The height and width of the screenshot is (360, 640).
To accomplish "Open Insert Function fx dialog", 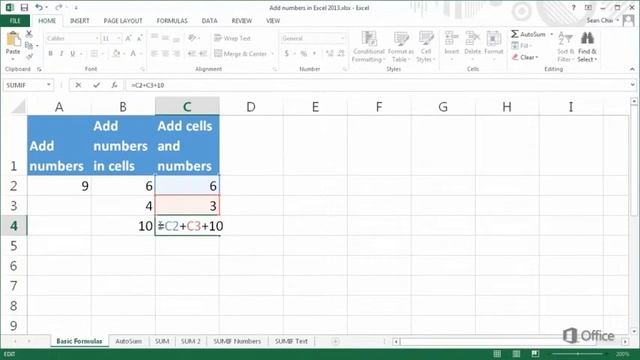I will tap(114, 85).
